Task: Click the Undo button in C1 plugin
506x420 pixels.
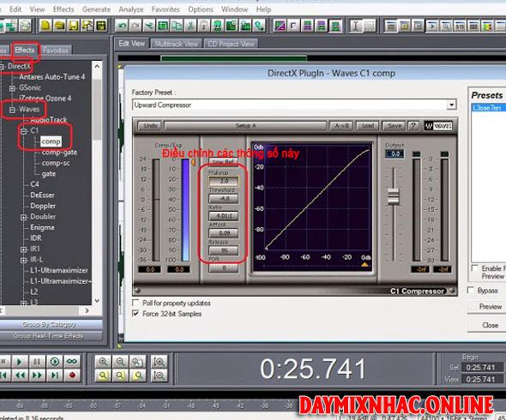Action: pos(150,126)
